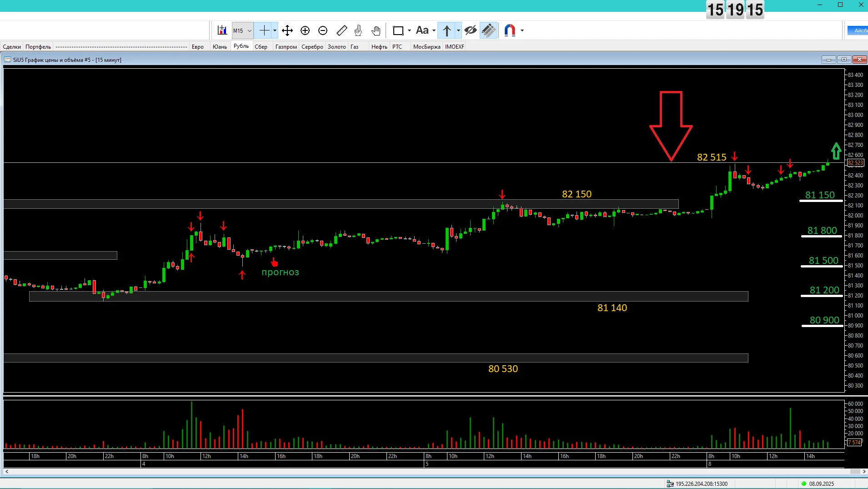Open the magnet snap dropdown arrow
Screen dimensions: 868x489
tap(522, 30)
